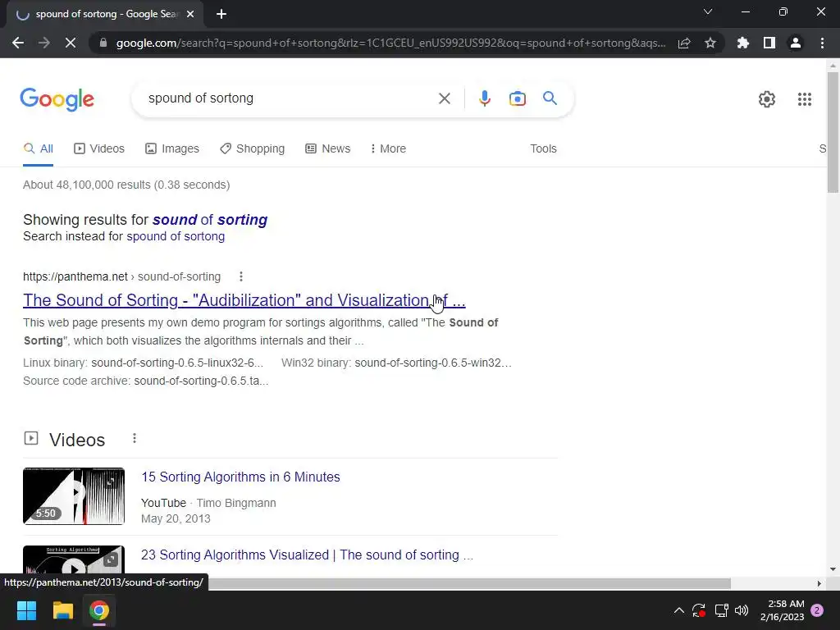Viewport: 840px width, 630px height.
Task: Switch to the Images tab
Action: coord(172,148)
